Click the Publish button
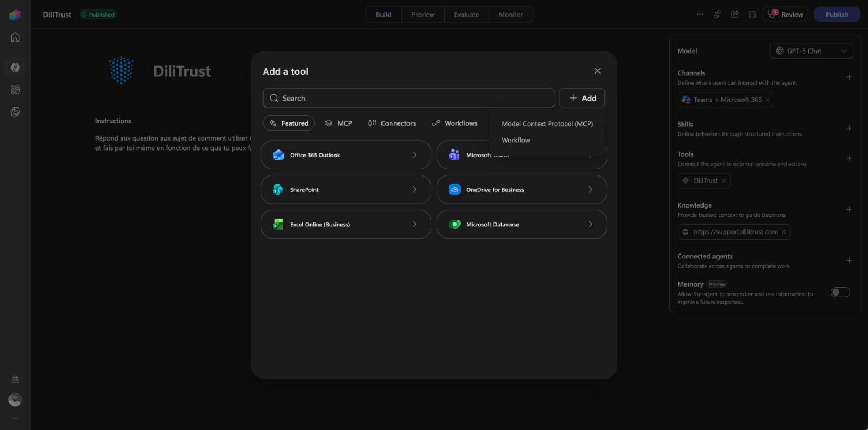 (837, 14)
